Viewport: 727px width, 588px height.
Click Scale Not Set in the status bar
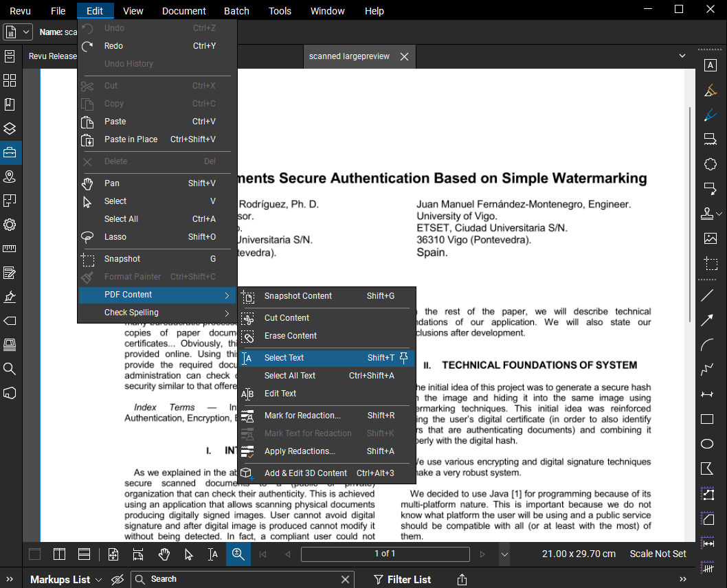[x=658, y=554]
